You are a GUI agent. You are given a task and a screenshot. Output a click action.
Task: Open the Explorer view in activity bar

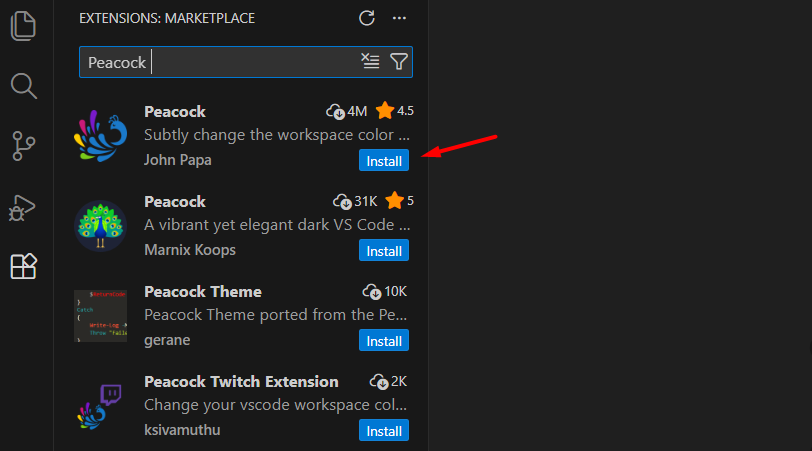point(23,25)
